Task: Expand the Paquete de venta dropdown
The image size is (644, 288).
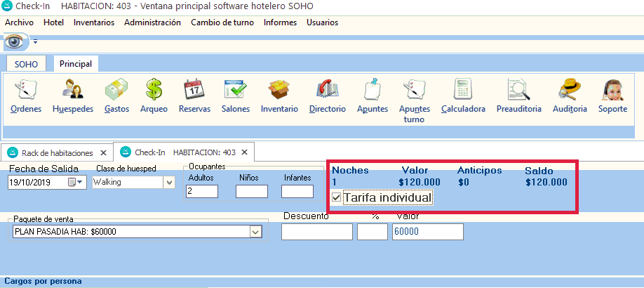Action: click(255, 232)
